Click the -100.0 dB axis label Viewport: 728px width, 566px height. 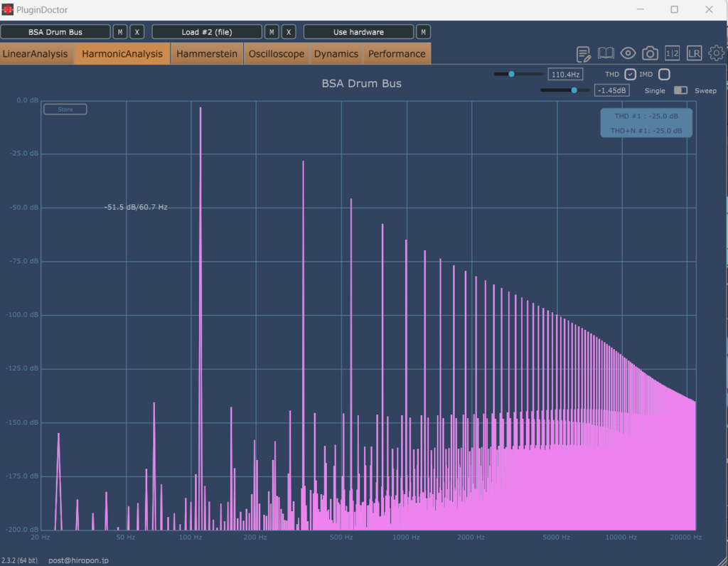pyautogui.click(x=22, y=315)
